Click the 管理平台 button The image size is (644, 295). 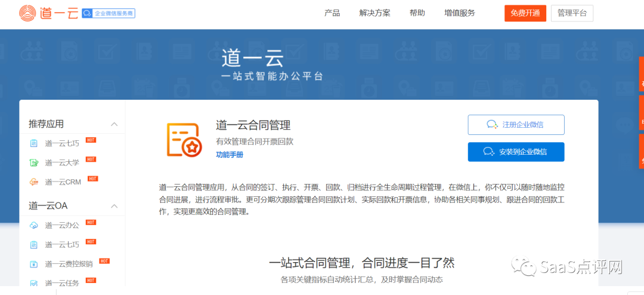coord(572,13)
